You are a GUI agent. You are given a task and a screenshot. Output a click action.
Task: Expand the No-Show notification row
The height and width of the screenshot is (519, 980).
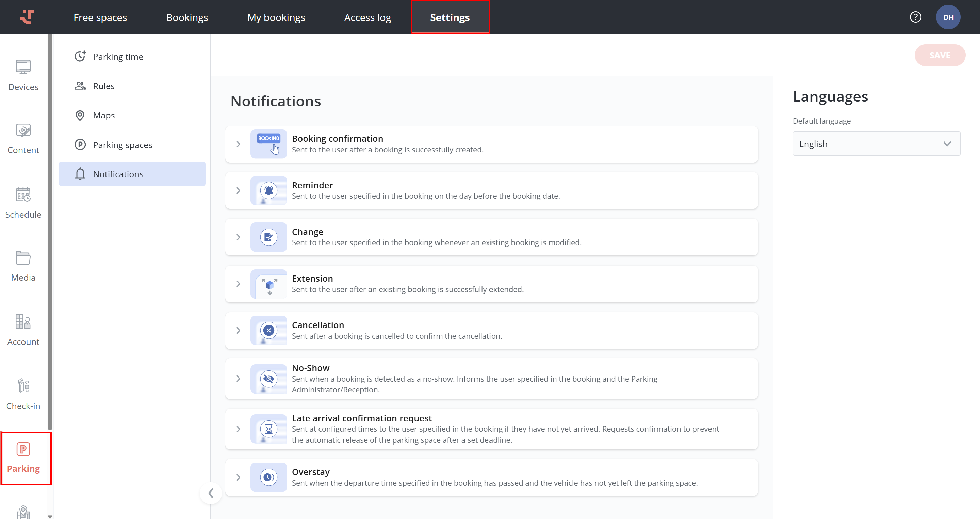(238, 379)
